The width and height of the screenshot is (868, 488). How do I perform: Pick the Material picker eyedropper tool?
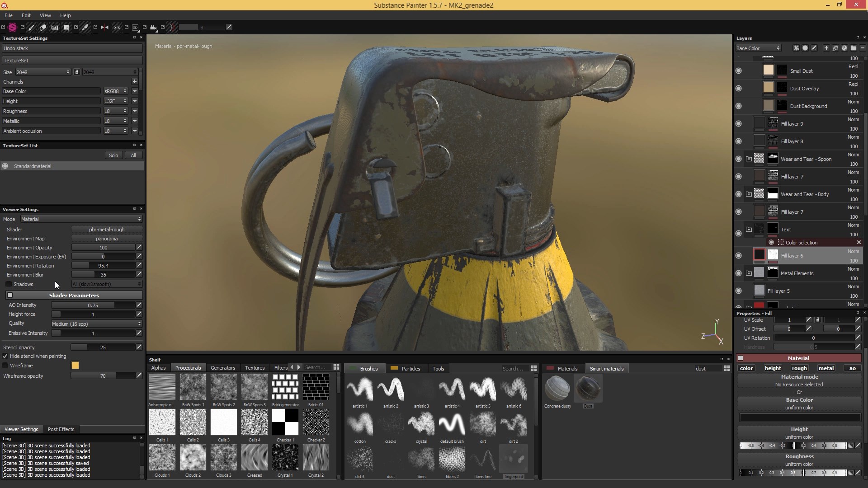pyautogui.click(x=85, y=28)
